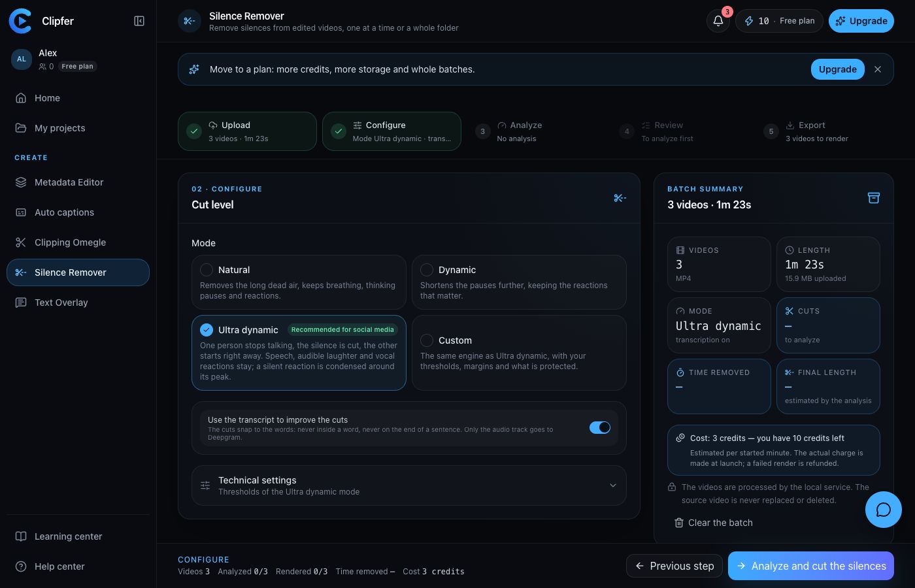Open the Clipping Omegle tool
Screen dimensions: 915x588
coord(78,242)
